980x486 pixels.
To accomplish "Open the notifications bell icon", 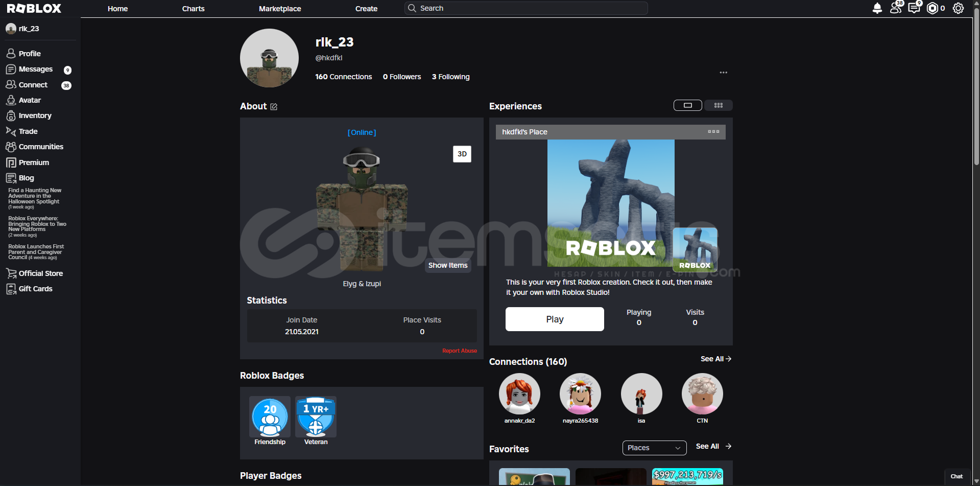I will pos(877,8).
